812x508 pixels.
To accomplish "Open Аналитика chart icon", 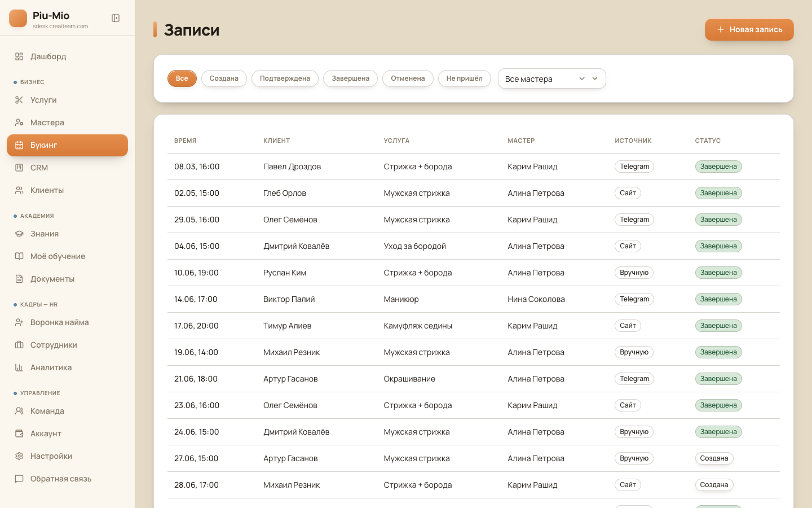I will pos(19,367).
